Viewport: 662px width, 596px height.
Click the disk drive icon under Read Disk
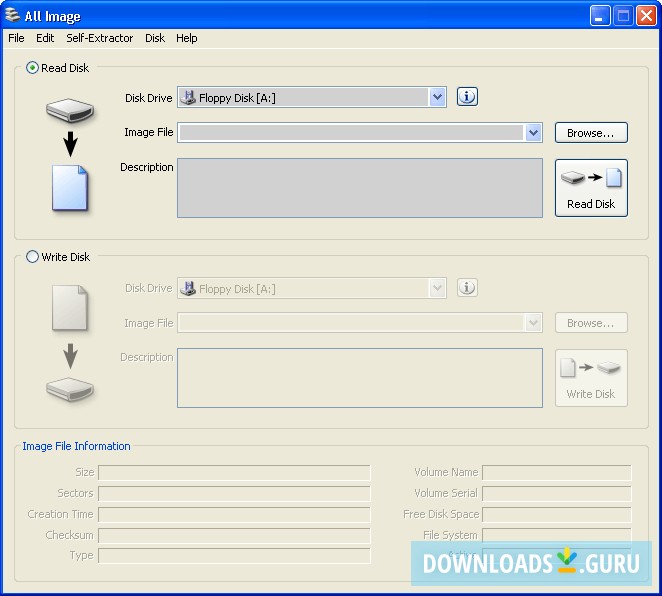pos(70,110)
